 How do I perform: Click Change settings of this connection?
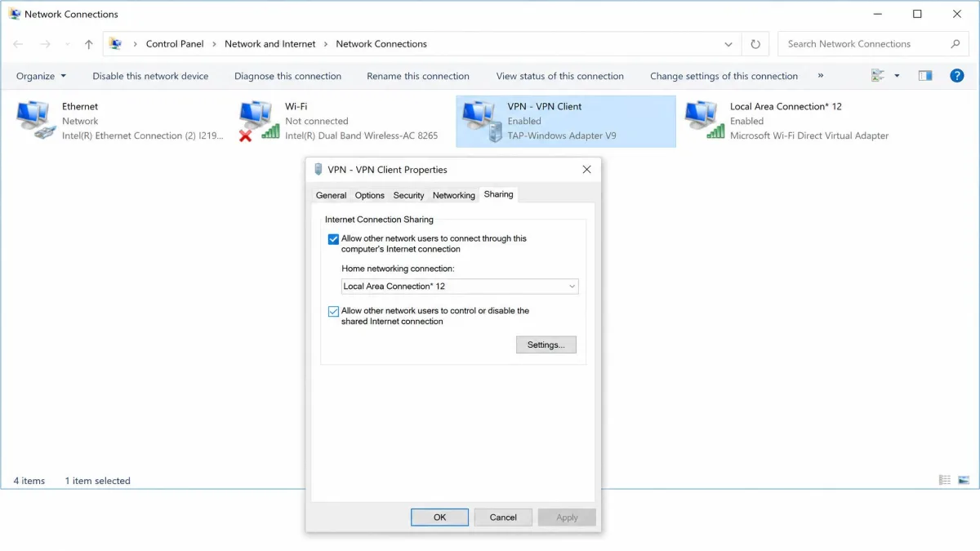(x=724, y=76)
